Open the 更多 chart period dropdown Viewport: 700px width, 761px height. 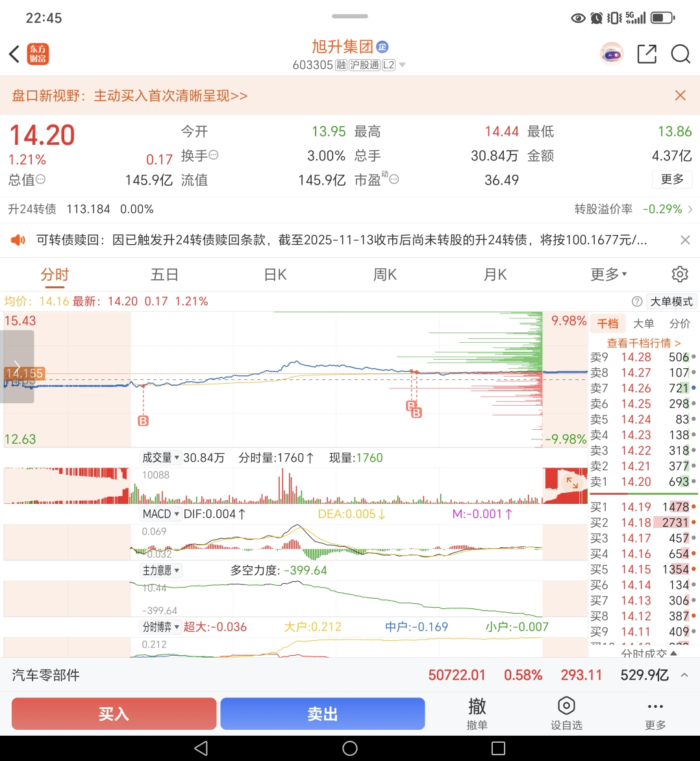coord(608,274)
